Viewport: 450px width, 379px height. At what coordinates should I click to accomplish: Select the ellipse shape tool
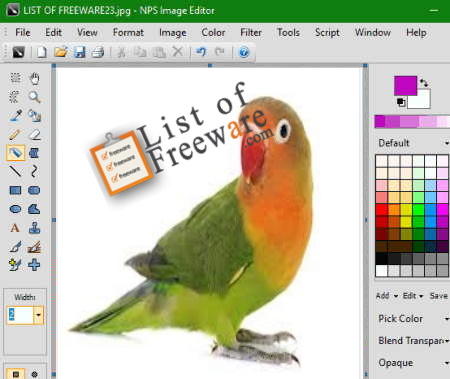click(15, 209)
